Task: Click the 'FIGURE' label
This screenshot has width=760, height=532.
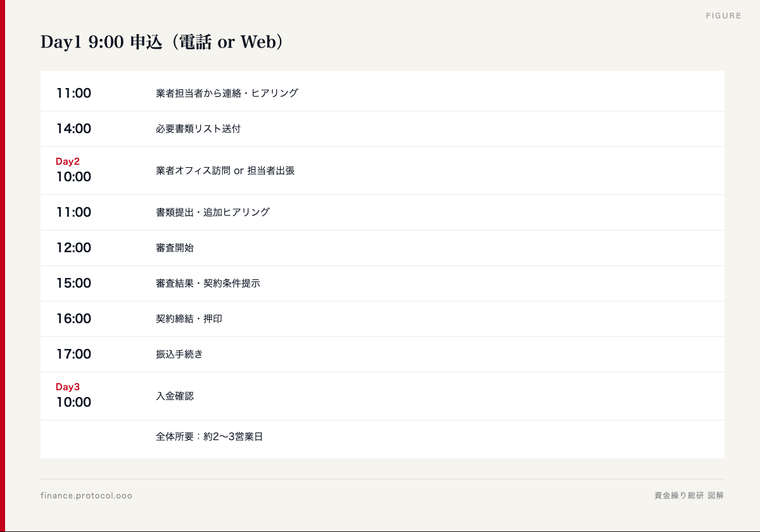Action: [723, 16]
